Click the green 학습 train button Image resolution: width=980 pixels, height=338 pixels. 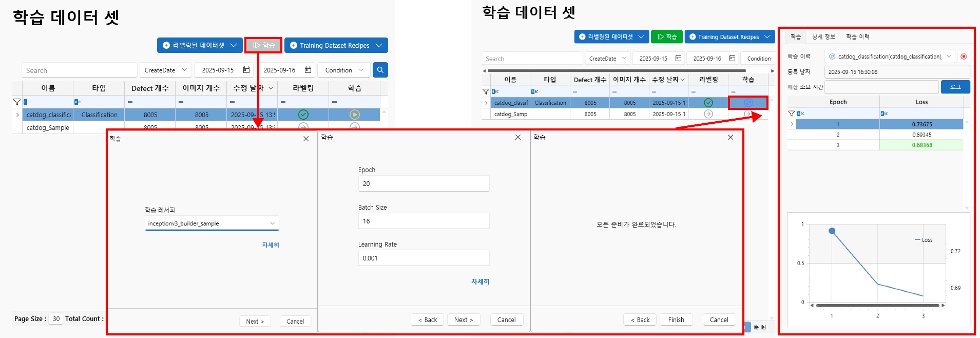point(667,37)
